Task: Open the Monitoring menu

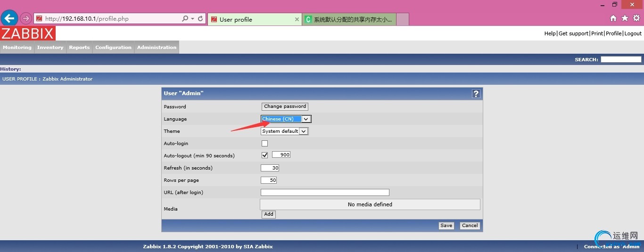Action: tap(17, 47)
